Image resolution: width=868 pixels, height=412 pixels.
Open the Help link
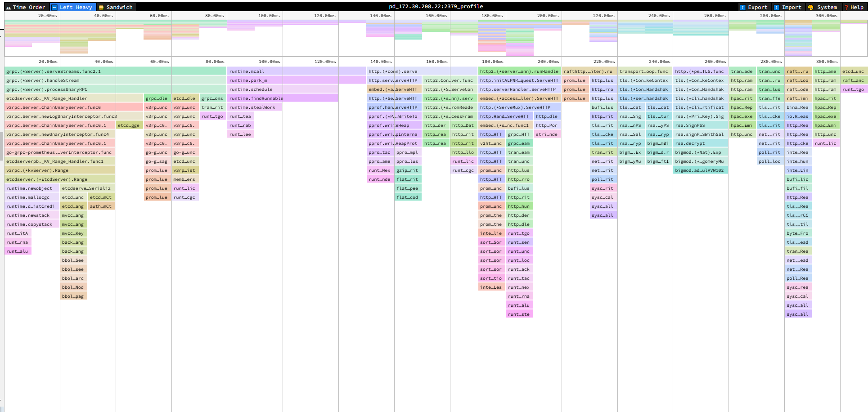coord(854,7)
